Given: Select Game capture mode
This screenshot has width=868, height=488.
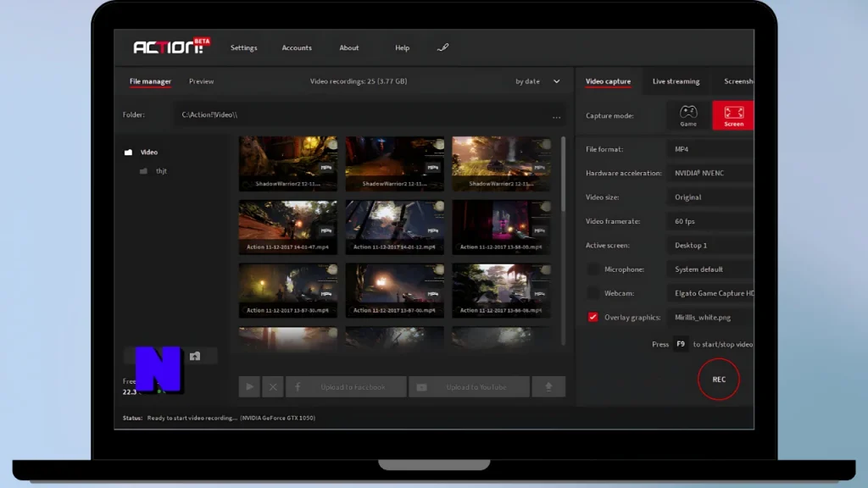Looking at the screenshot, I should [x=688, y=115].
